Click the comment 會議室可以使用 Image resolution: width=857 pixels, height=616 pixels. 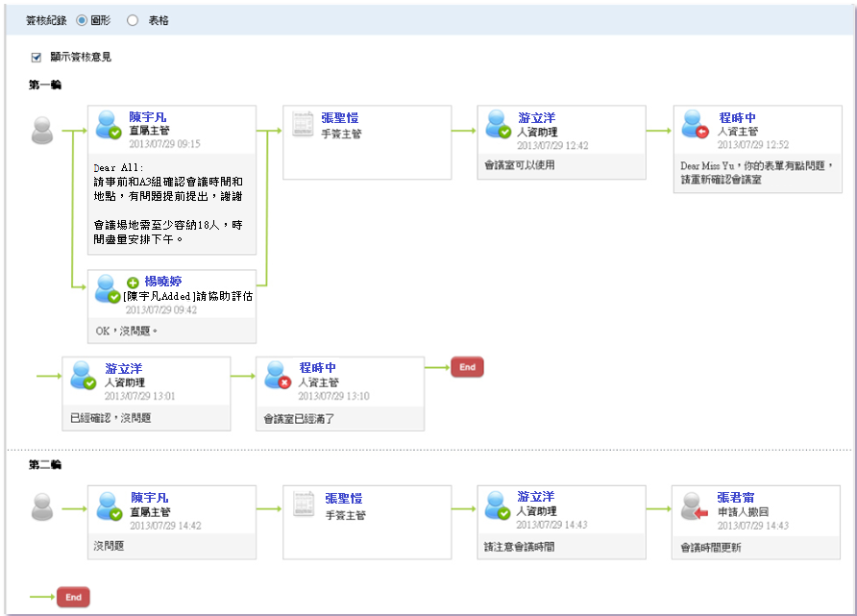click(x=519, y=164)
